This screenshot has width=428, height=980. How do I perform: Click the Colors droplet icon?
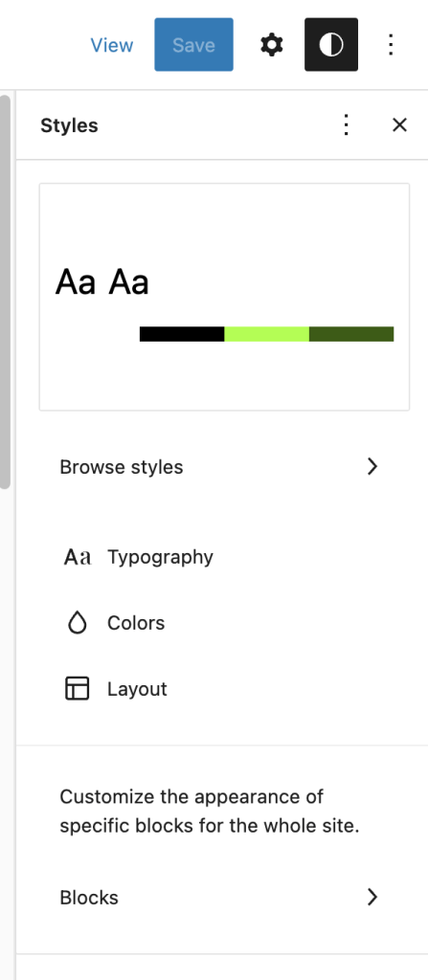click(x=77, y=623)
